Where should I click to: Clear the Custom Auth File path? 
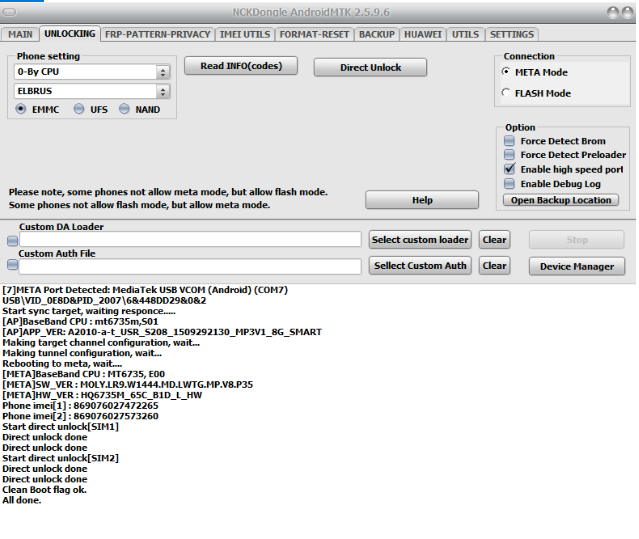click(494, 266)
